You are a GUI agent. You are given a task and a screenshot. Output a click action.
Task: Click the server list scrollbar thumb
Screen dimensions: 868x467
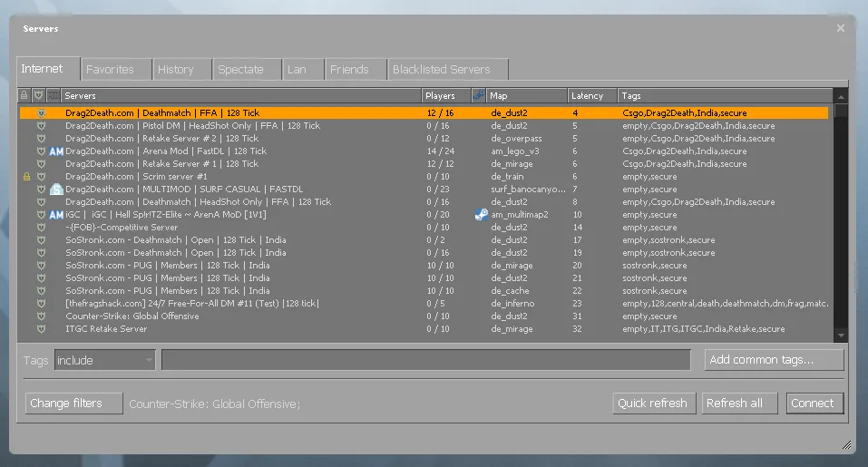pos(841,111)
